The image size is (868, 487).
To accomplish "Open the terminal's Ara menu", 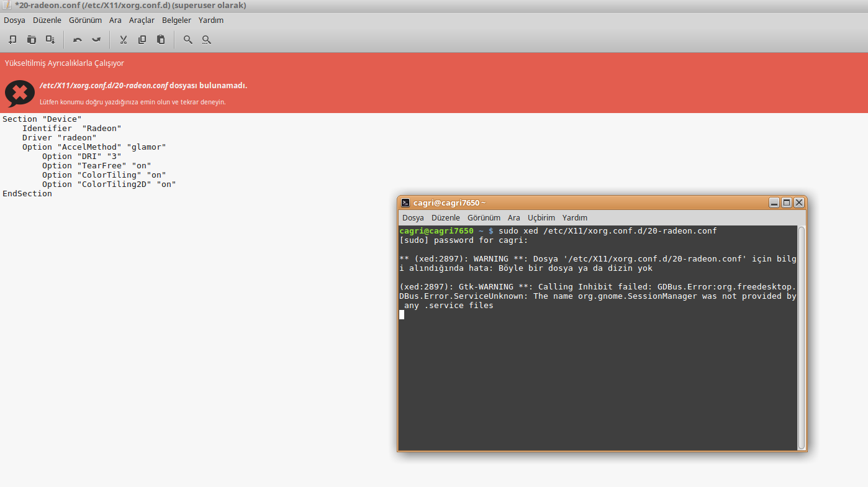I will [x=514, y=217].
